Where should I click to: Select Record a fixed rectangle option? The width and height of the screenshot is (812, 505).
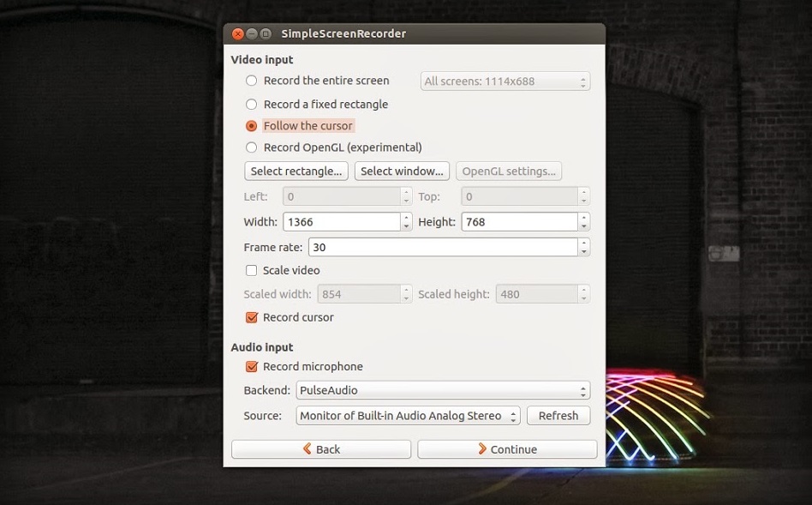[x=251, y=105]
